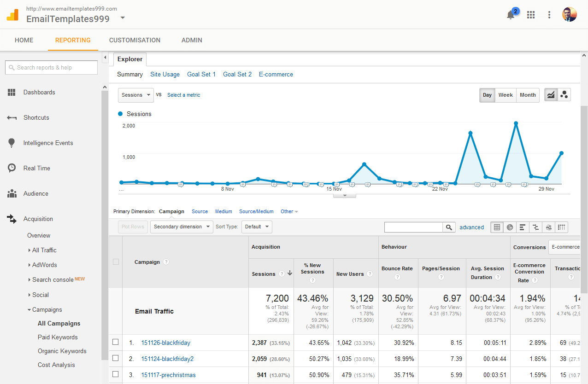The height and width of the screenshot is (384, 588).
Task: Open the Sort Type Default dropdown
Action: [257, 227]
